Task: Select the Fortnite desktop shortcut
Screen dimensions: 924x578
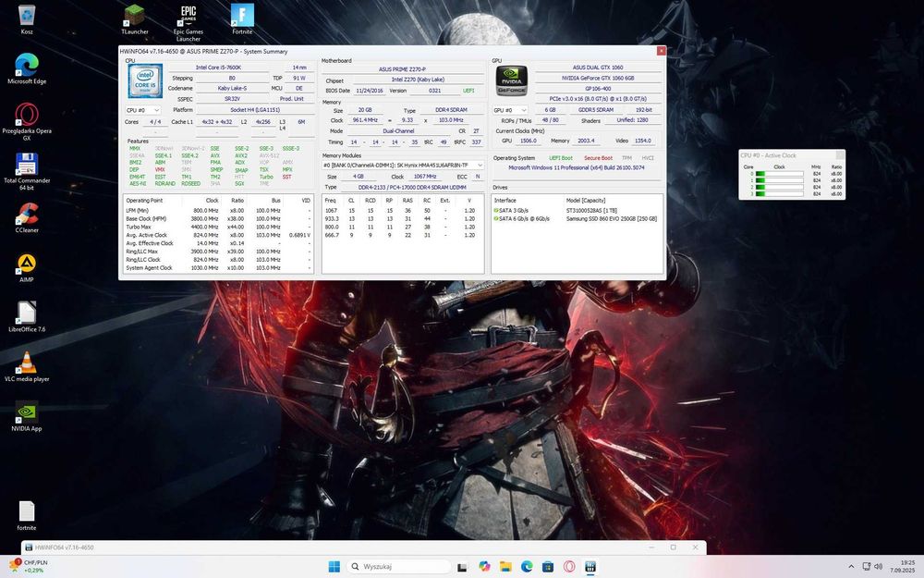Action: point(242,18)
